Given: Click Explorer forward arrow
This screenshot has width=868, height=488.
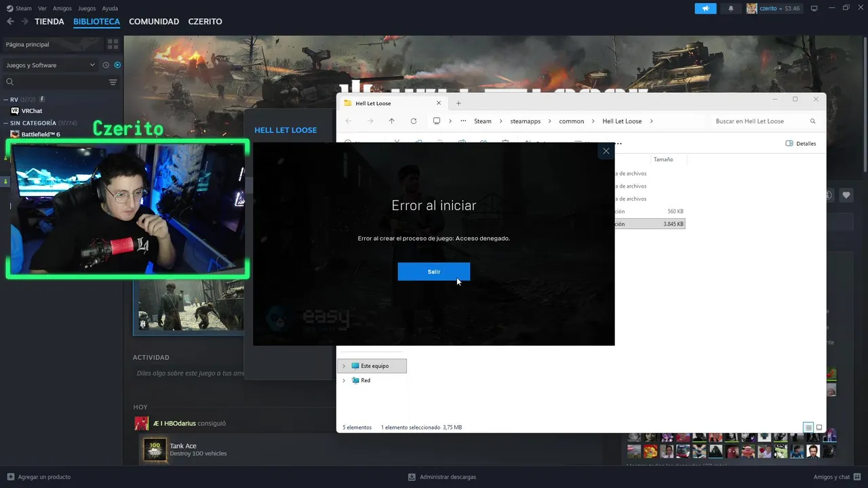Looking at the screenshot, I should (370, 121).
